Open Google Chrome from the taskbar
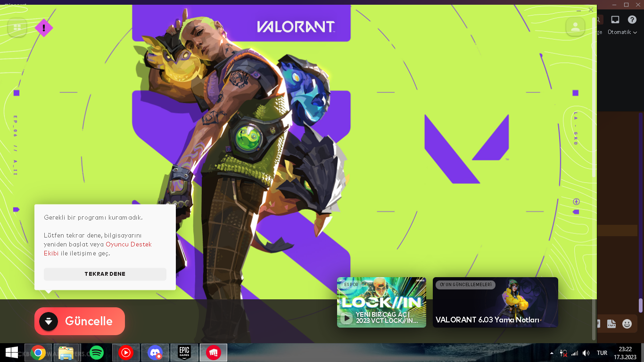This screenshot has width=644, height=362. [38, 353]
